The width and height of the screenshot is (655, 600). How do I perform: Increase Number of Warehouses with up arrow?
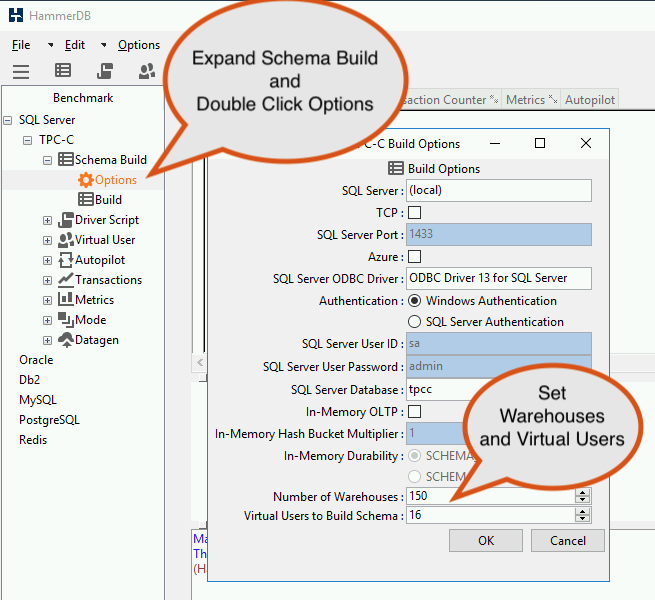(582, 493)
